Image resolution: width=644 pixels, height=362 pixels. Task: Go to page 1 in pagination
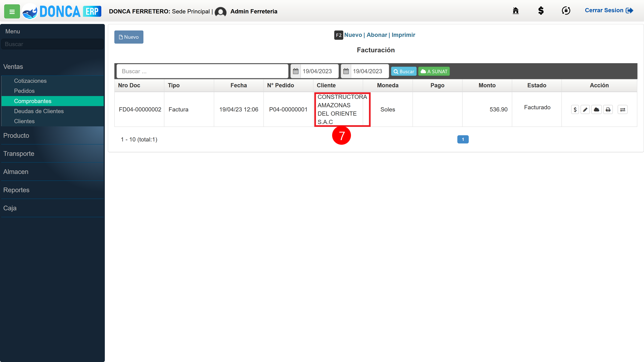tap(463, 139)
